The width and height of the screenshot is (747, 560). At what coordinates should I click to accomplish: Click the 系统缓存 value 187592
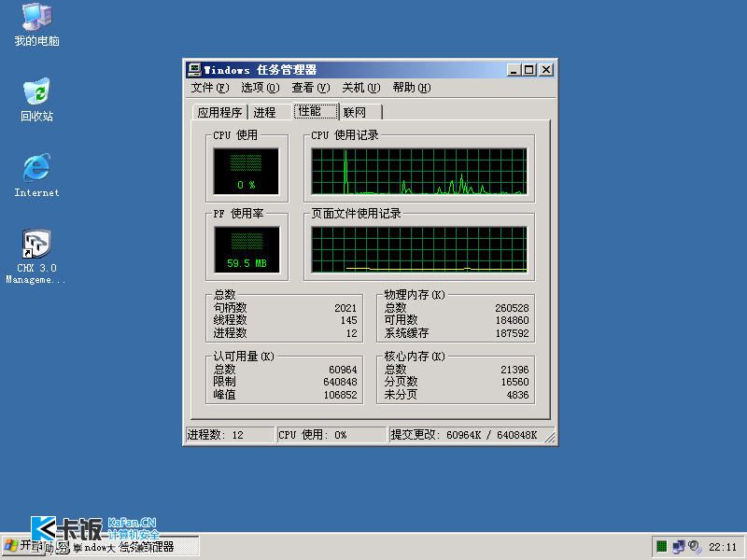pos(512,333)
